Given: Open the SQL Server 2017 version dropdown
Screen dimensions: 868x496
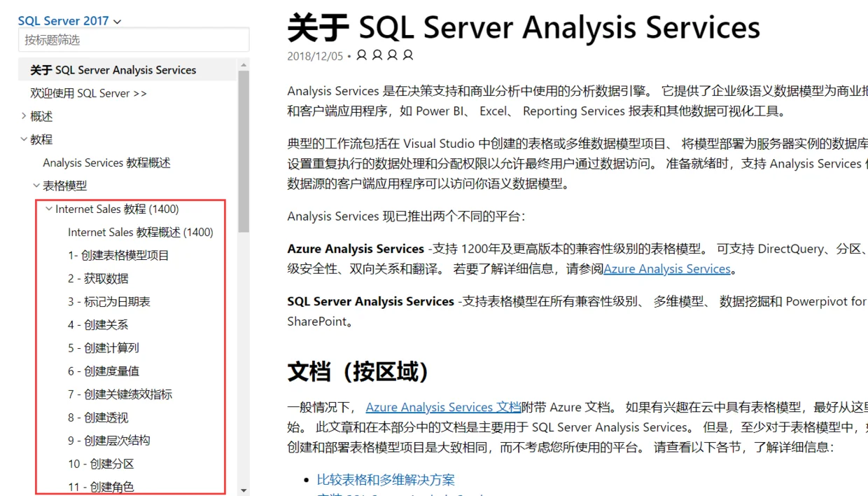Looking at the screenshot, I should click(69, 21).
